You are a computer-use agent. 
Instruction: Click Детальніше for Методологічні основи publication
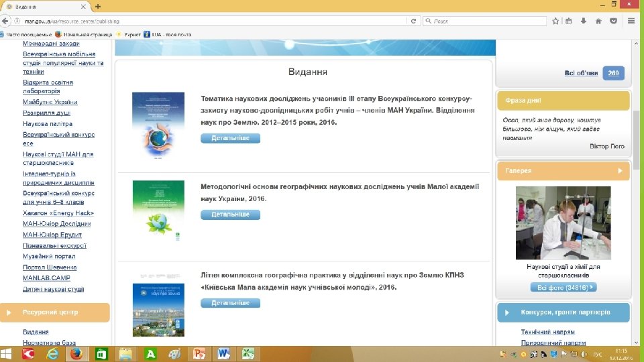(x=230, y=215)
